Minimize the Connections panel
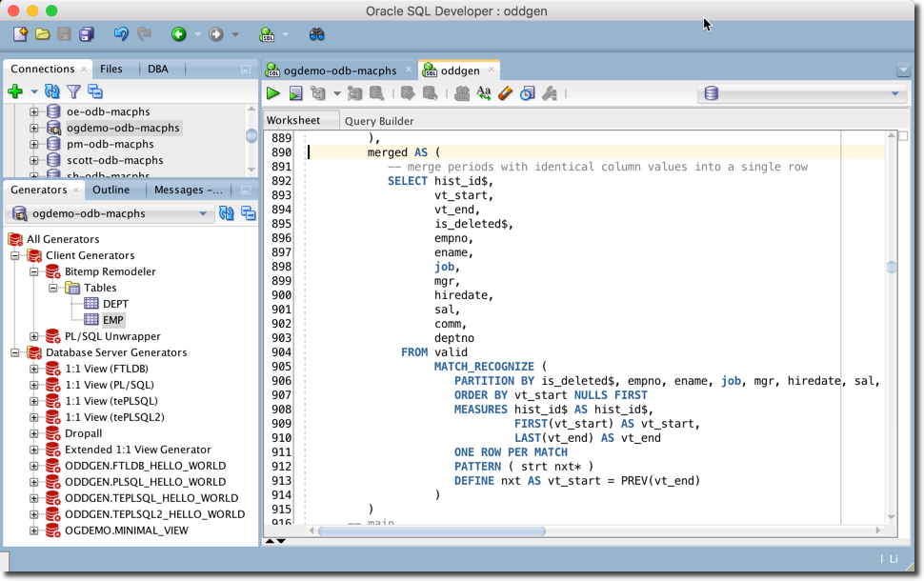Image resolution: width=924 pixels, height=581 pixels. coord(246,70)
